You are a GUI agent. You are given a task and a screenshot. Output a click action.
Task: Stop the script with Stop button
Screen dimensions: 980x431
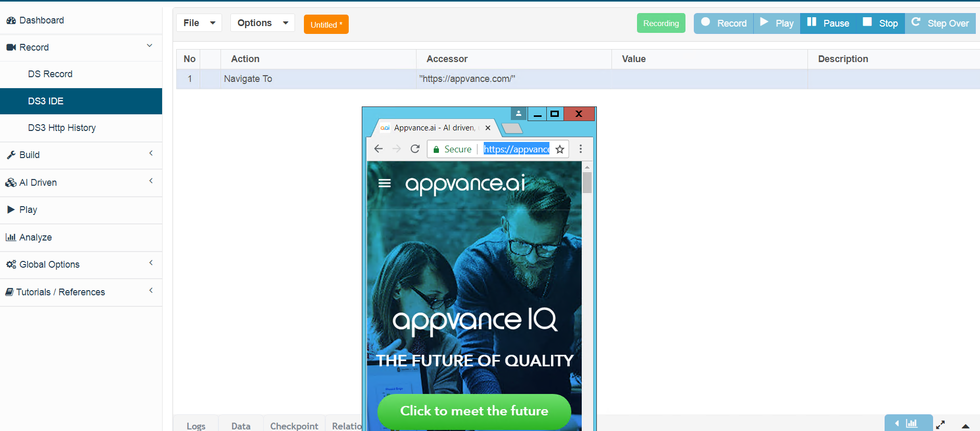[x=880, y=23]
